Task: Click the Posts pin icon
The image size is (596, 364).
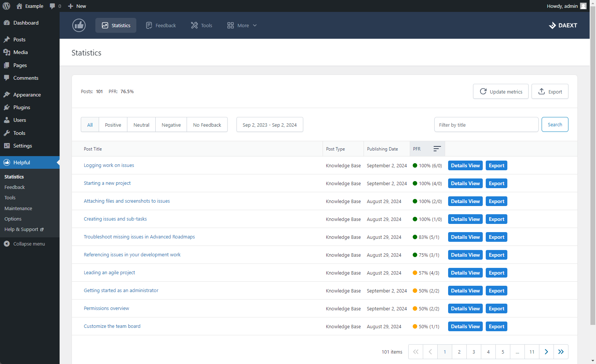Action: [x=7, y=39]
